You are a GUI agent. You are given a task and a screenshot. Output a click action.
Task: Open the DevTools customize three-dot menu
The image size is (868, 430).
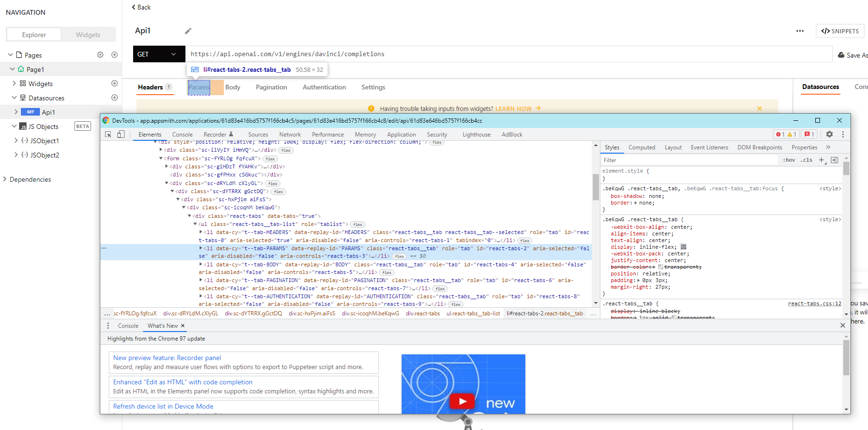[843, 135]
